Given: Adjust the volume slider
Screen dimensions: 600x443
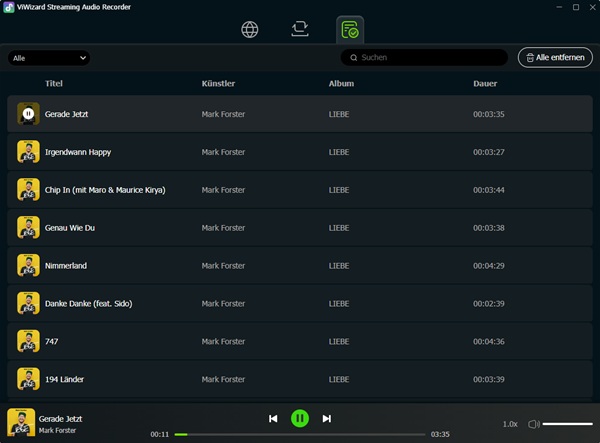Looking at the screenshot, I should point(567,424).
